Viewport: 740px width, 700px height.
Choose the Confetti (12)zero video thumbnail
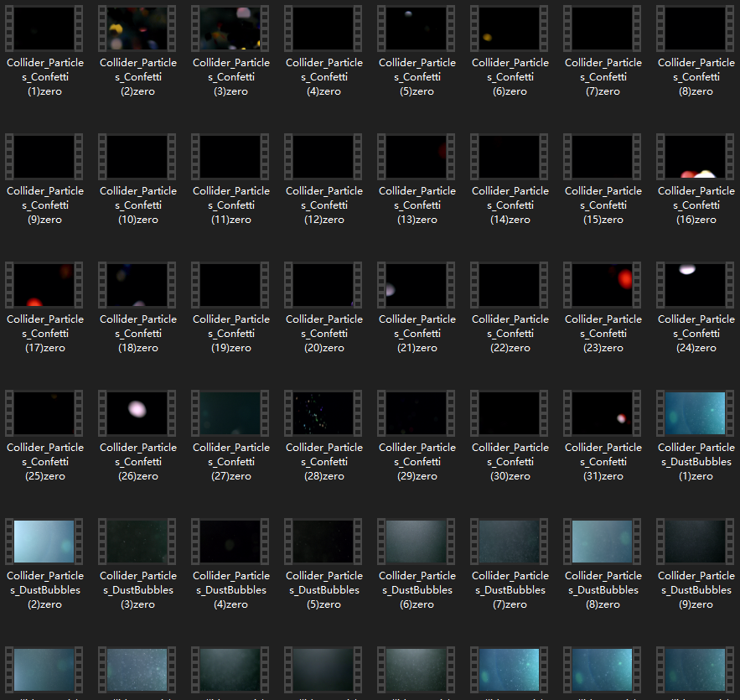(x=323, y=157)
